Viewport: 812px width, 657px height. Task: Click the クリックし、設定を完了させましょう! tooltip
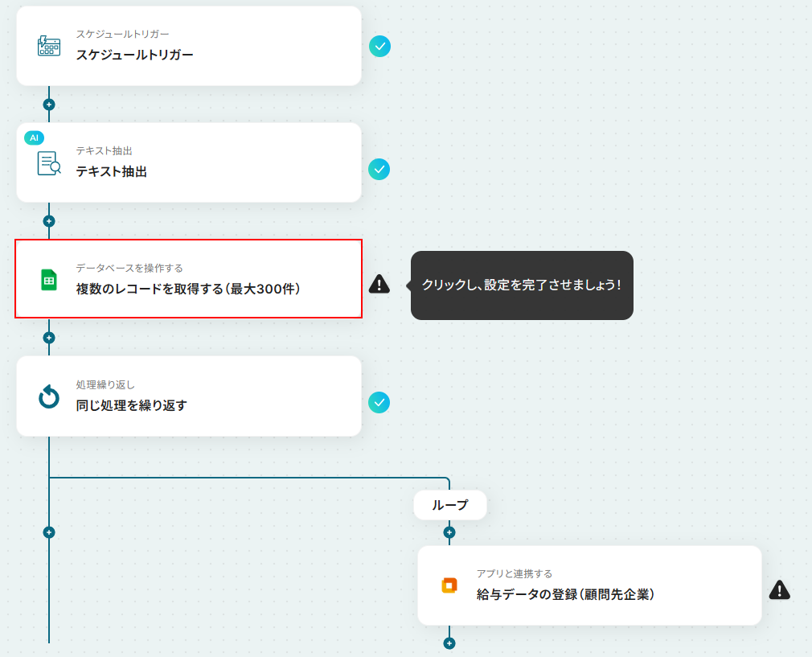[522, 285]
